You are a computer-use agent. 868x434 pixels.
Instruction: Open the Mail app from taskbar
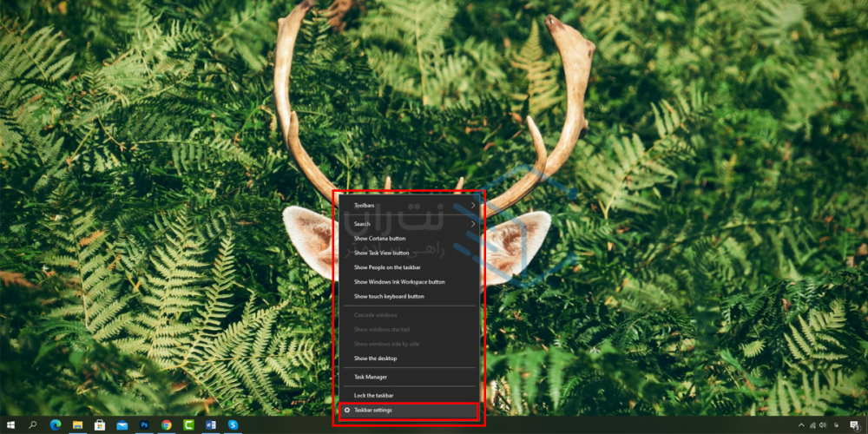(x=122, y=425)
